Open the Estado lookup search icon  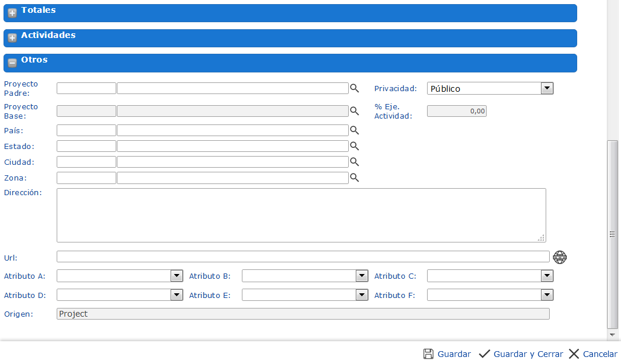click(x=354, y=146)
